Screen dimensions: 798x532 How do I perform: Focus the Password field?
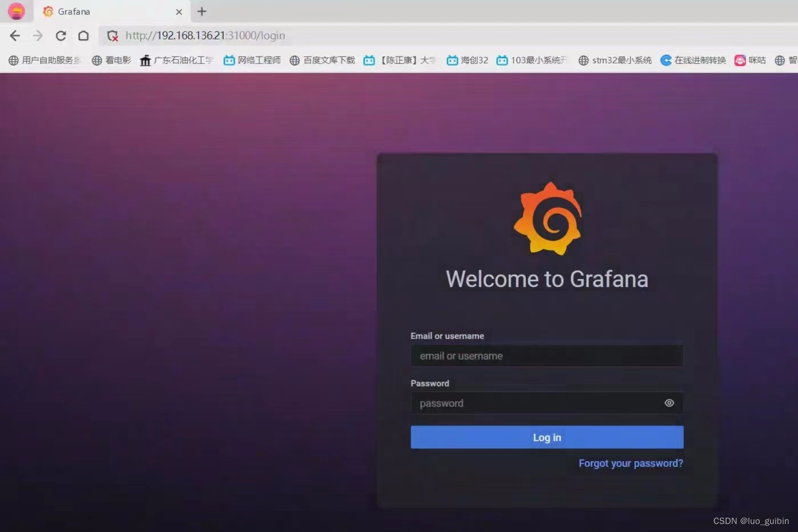(x=547, y=403)
